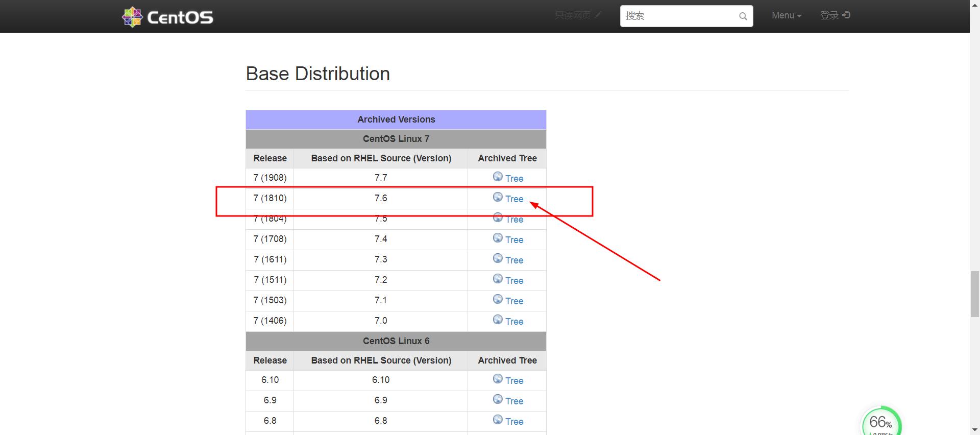
Task: Click the "7 (1503)" release cell
Action: (x=270, y=300)
